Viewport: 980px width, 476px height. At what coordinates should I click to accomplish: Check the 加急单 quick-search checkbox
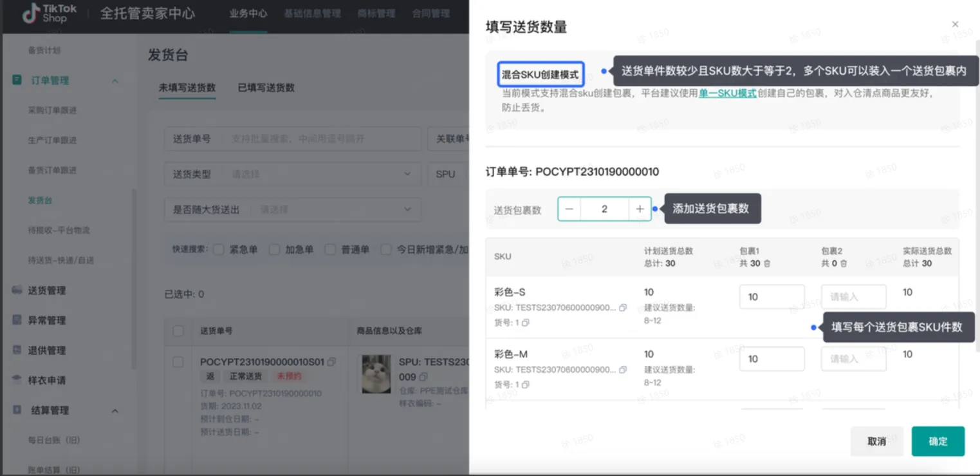[x=275, y=249]
